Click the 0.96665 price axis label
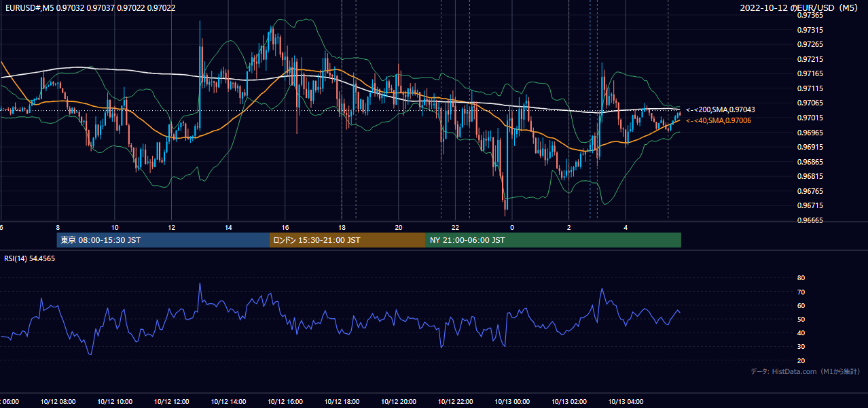 (x=810, y=220)
